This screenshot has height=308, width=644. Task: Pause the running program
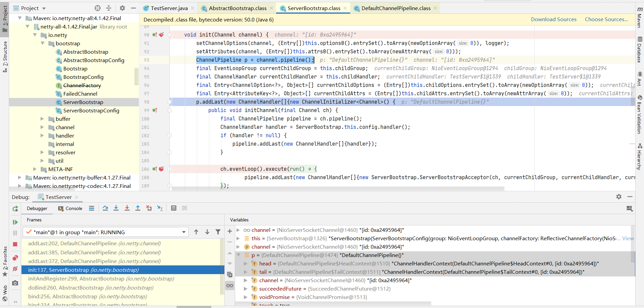tap(15, 233)
